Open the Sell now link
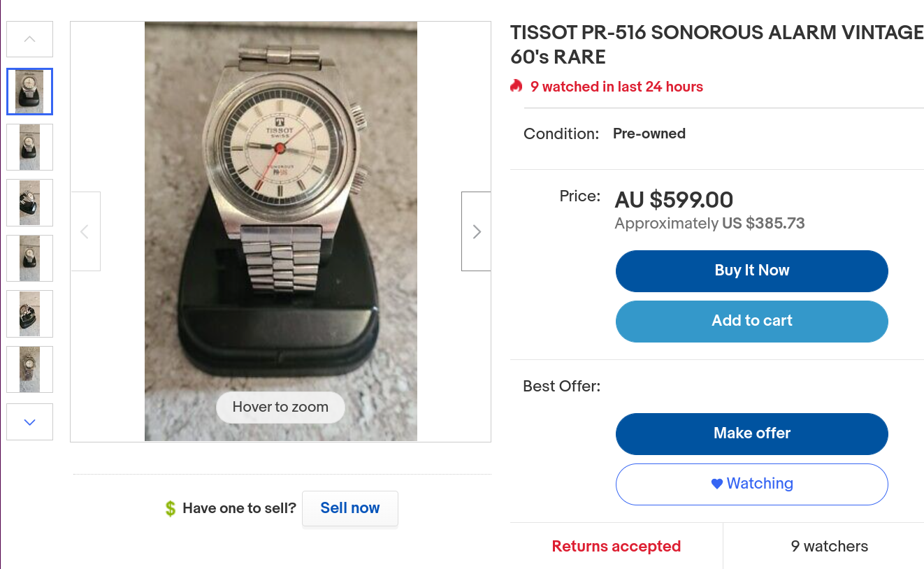The height and width of the screenshot is (569, 924). [x=349, y=508]
